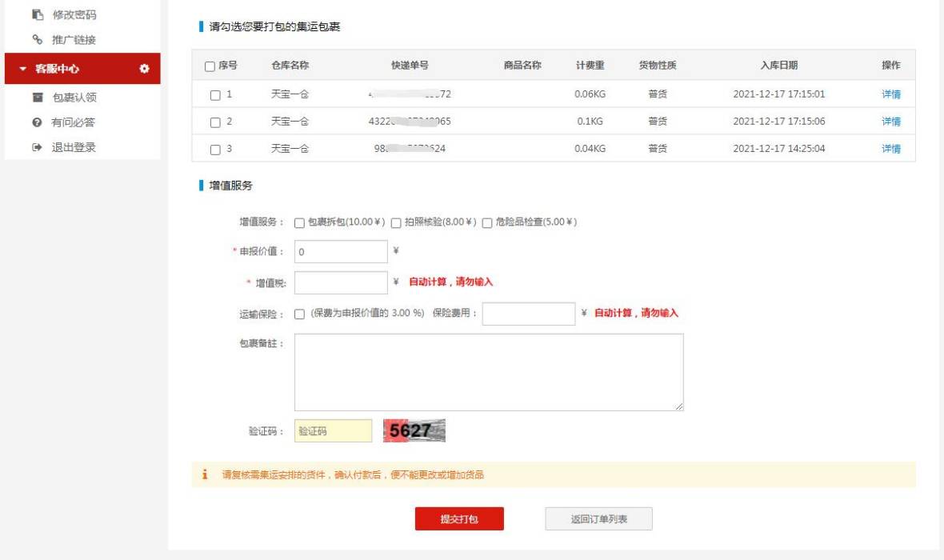Toggle the select-all checkbox beside 序号
Screen dimensions: 944x560
point(210,66)
